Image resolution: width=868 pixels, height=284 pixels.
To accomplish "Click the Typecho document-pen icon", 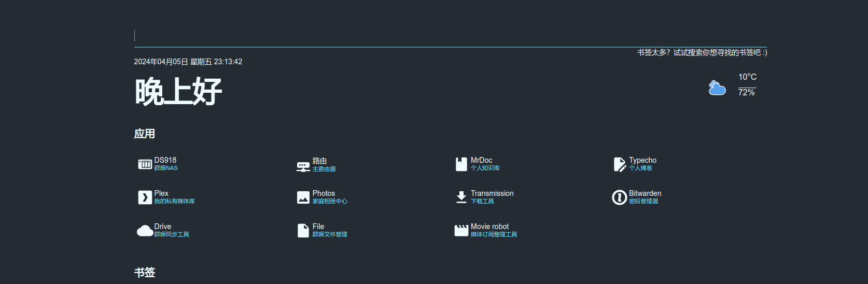I will click(x=620, y=164).
